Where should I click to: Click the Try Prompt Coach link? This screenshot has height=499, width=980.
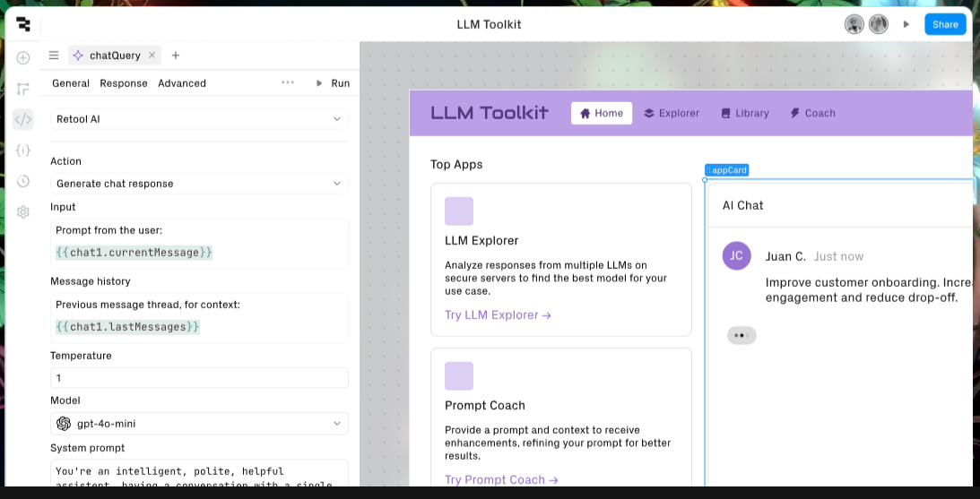(501, 479)
